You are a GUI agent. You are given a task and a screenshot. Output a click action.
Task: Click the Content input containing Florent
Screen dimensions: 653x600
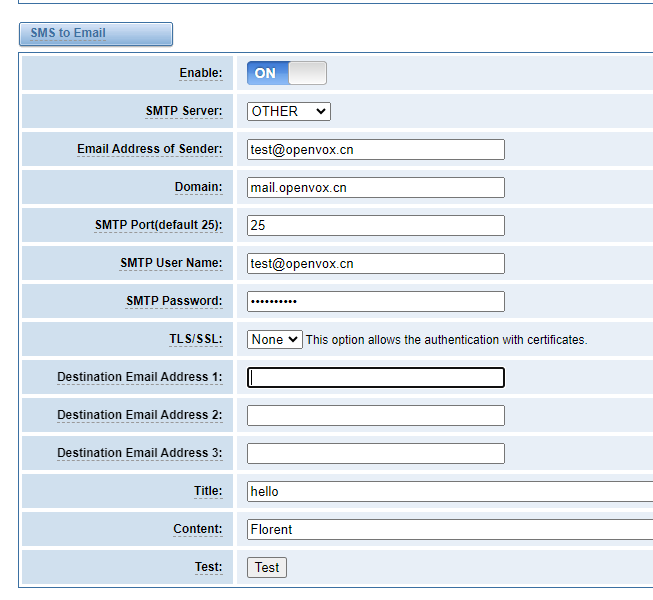tap(450, 529)
